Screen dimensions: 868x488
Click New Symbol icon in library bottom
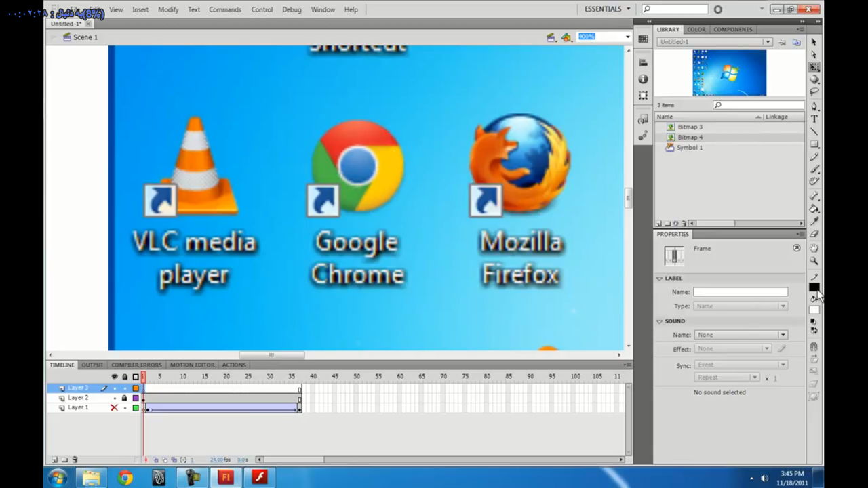[658, 223]
